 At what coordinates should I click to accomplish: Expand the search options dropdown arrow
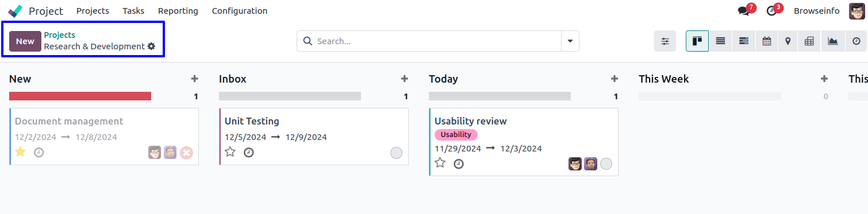[x=570, y=41]
